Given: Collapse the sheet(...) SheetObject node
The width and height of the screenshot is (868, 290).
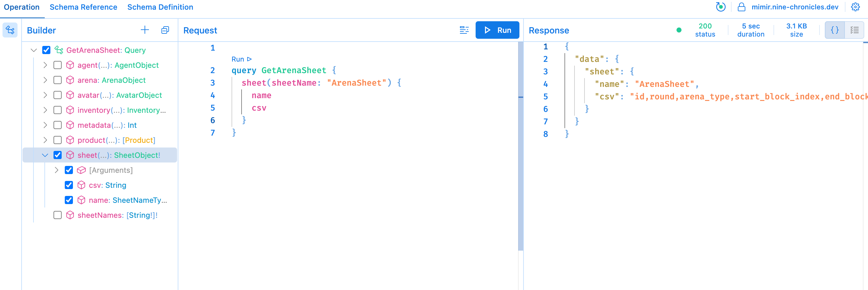Looking at the screenshot, I should coord(45,155).
